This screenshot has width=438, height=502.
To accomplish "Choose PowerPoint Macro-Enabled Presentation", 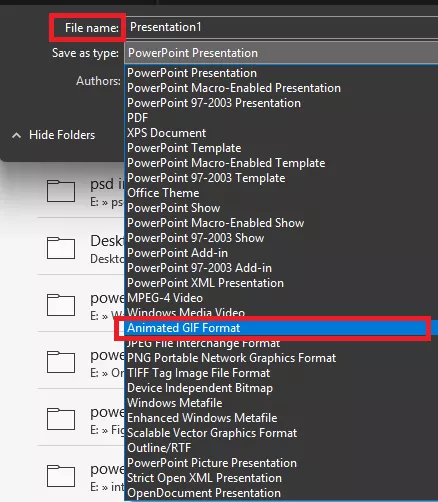I will coord(234,88).
